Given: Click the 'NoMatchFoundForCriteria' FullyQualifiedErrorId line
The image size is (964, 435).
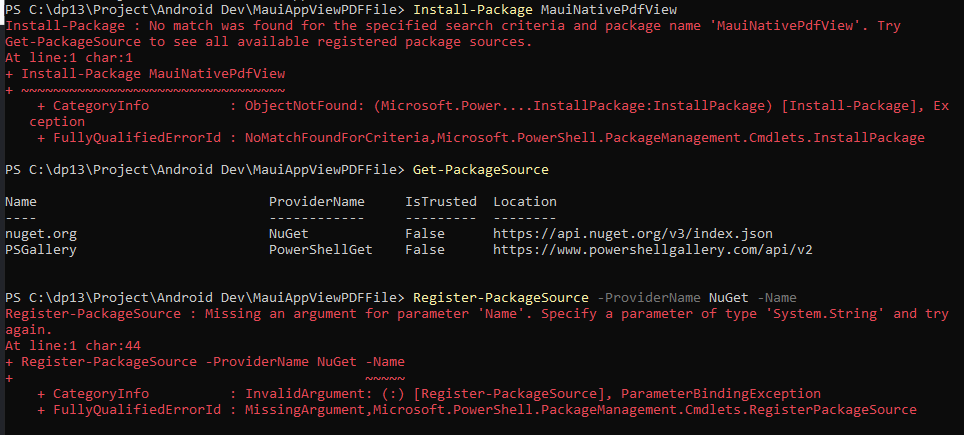Looking at the screenshot, I should point(481,138).
